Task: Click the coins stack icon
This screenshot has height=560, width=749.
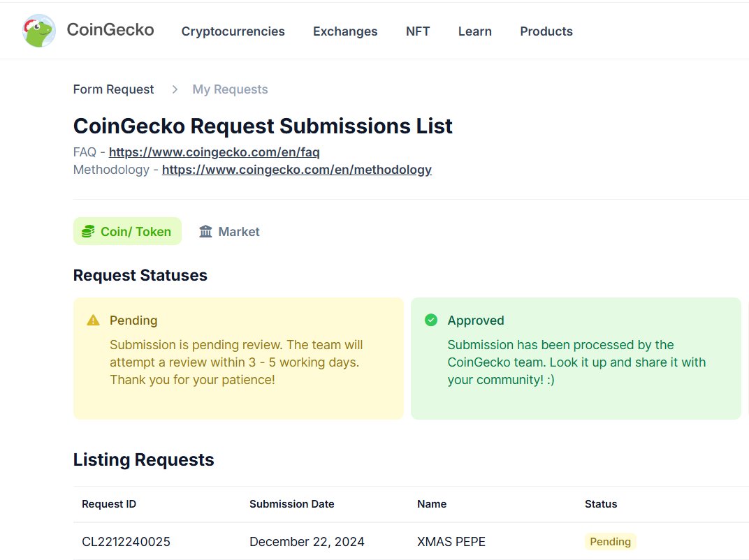Action: pos(88,232)
